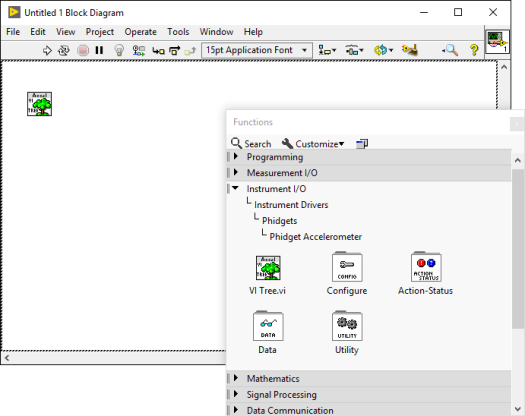Click the Pause button in toolbar
525x416 pixels.
[x=99, y=50]
